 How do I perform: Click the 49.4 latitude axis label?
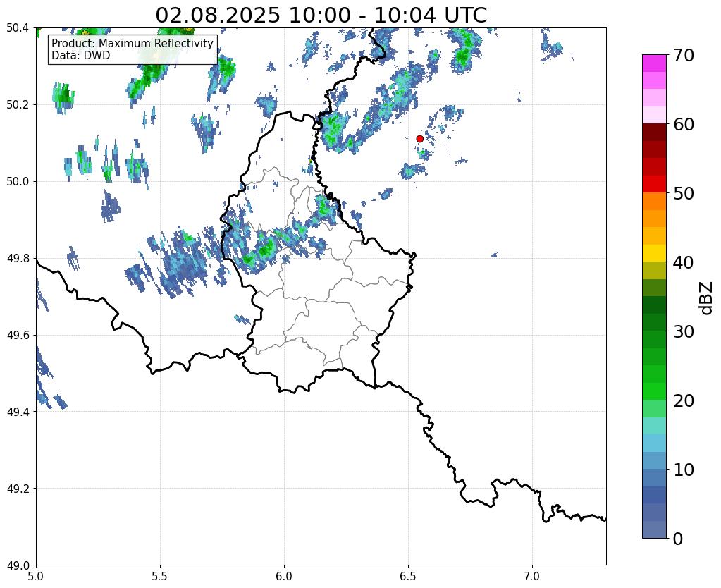coord(18,412)
